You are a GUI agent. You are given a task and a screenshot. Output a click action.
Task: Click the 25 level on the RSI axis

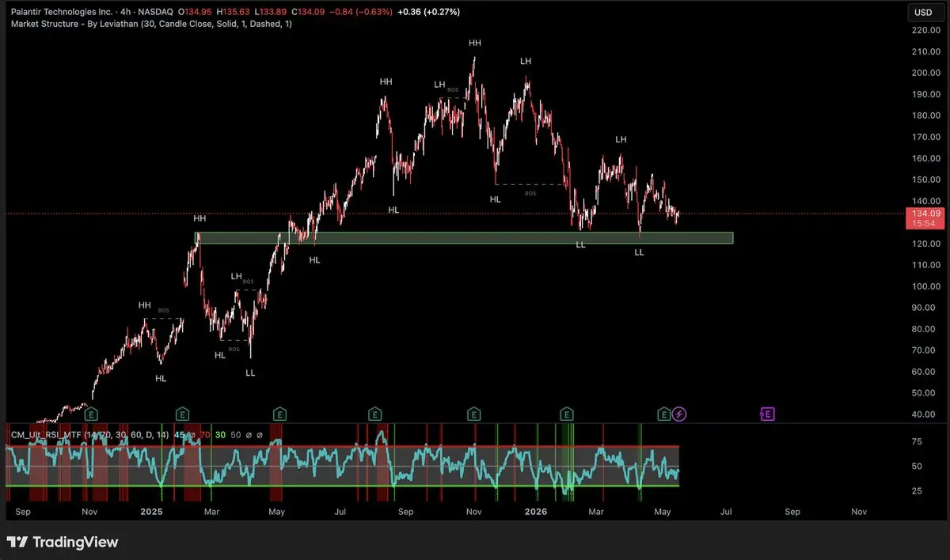916,491
